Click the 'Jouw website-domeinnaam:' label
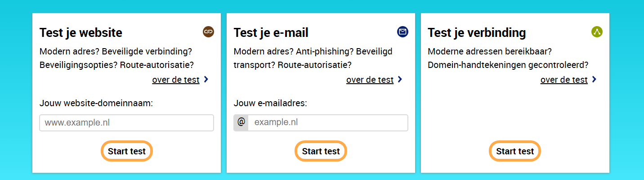 [96, 103]
